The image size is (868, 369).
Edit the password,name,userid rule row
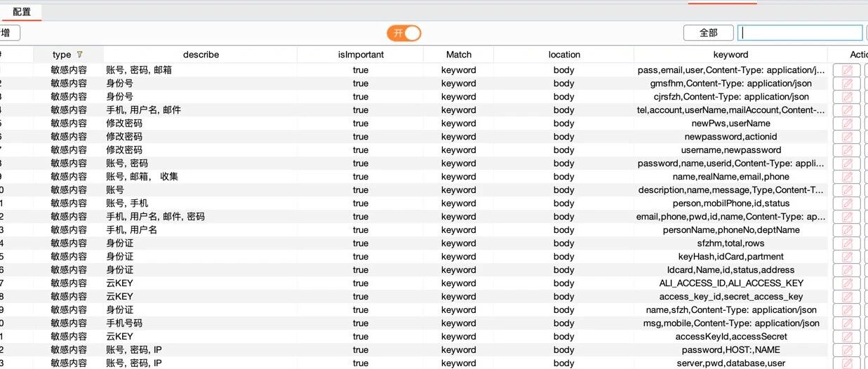click(847, 163)
